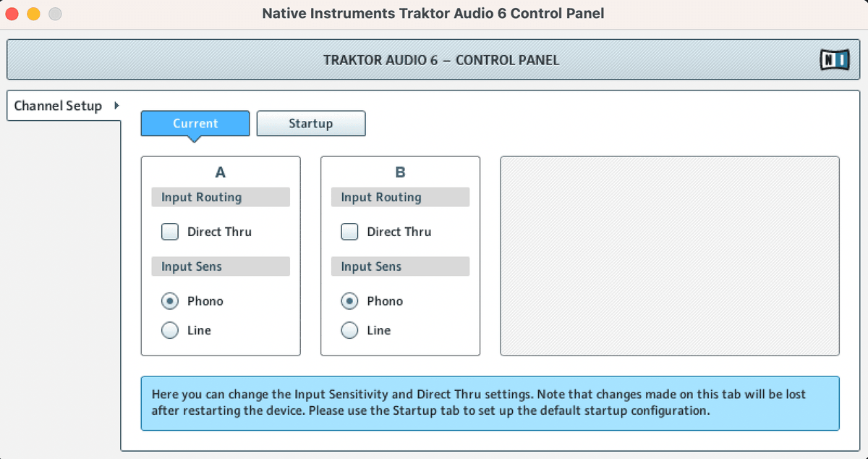Select Phono input sensitivity for channel A
The width and height of the screenshot is (868, 459).
coord(169,301)
